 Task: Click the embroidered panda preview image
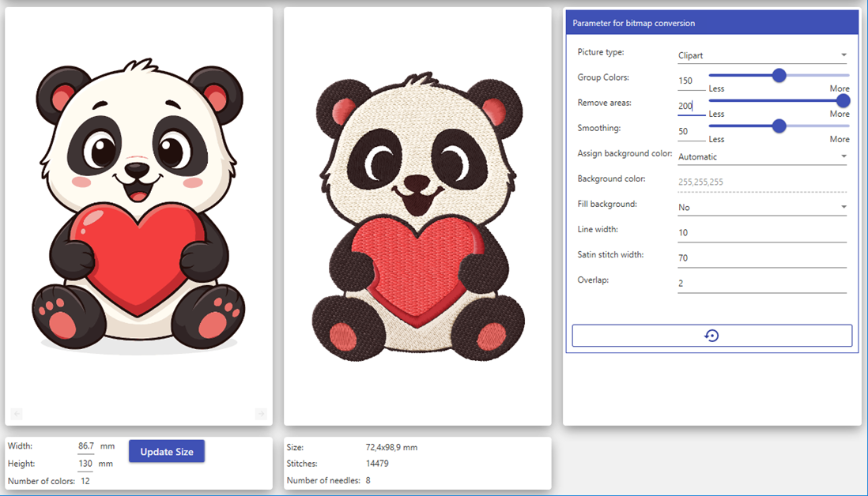[x=417, y=217]
